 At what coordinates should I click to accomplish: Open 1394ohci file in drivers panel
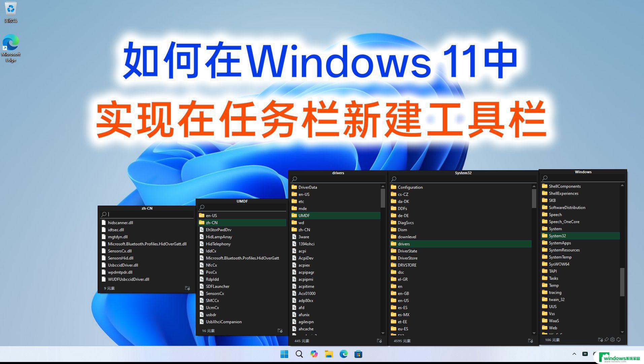pyautogui.click(x=335, y=244)
